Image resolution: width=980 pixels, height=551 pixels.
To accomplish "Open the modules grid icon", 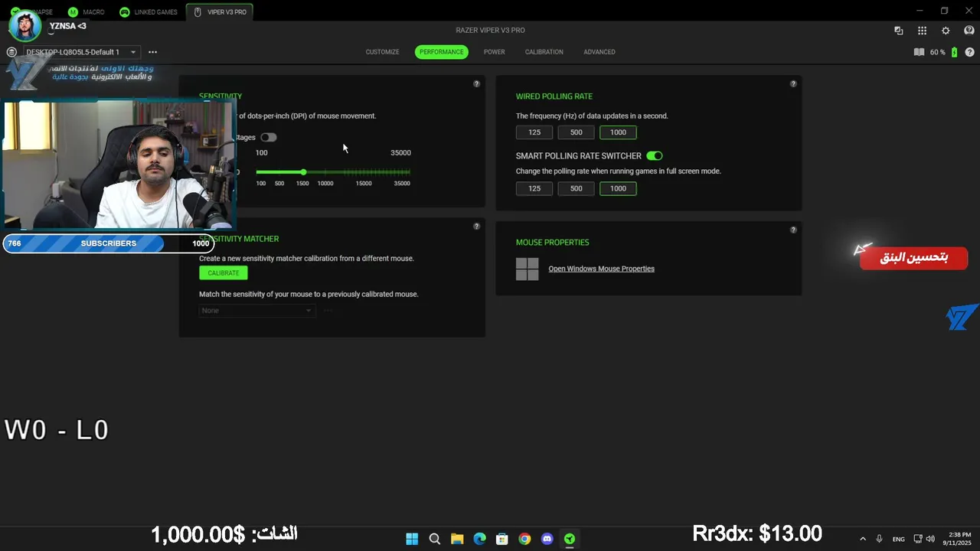I will click(922, 31).
